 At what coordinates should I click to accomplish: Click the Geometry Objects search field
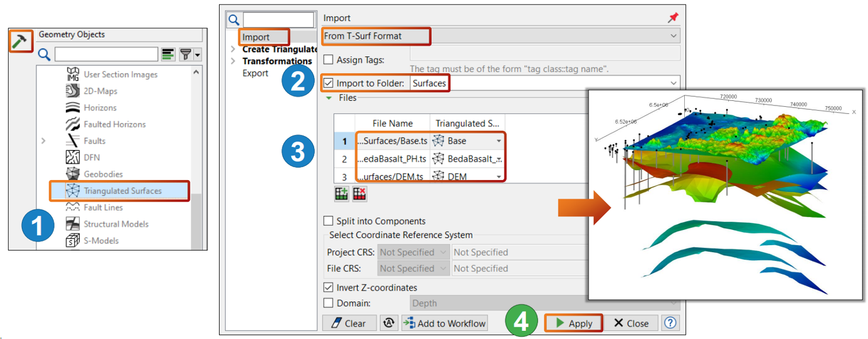pyautogui.click(x=106, y=55)
